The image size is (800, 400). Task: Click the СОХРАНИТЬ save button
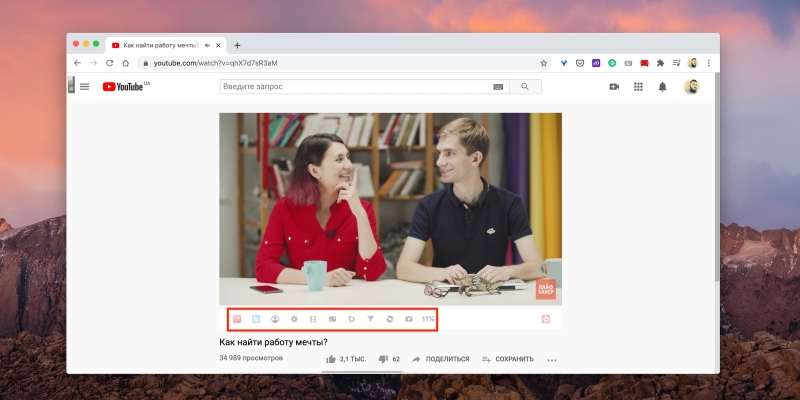(508, 359)
